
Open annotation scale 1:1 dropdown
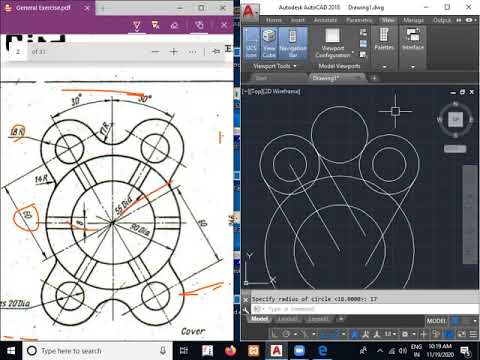[x=390, y=334]
